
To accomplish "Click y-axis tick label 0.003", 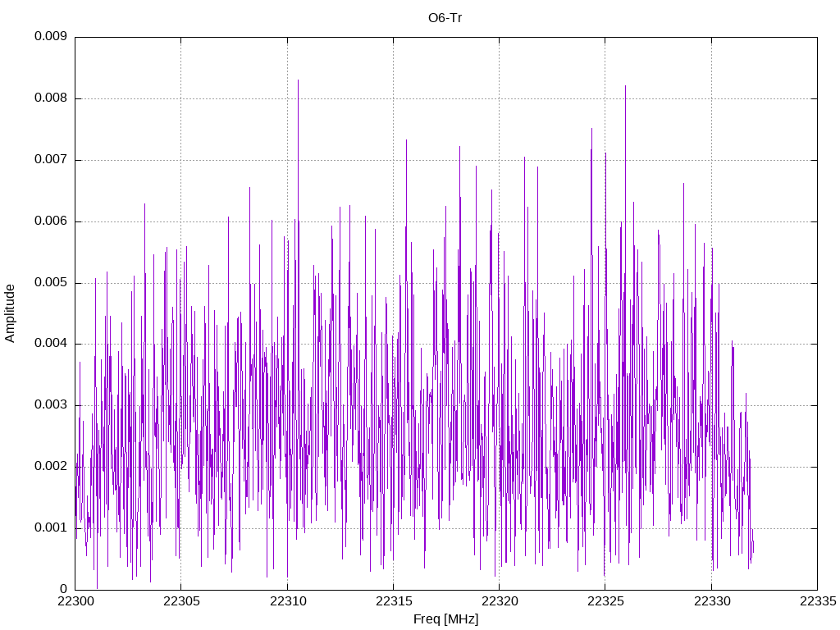I will click(51, 405).
